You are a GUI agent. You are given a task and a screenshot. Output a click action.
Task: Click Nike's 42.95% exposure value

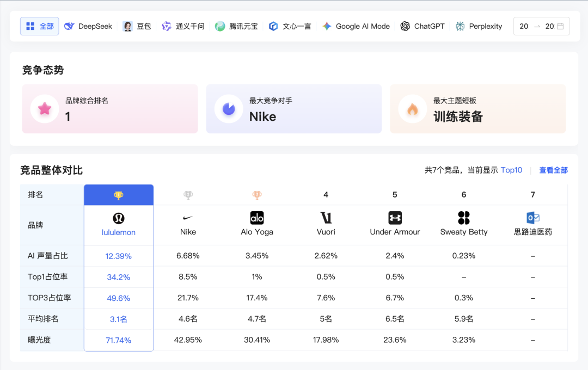[188, 340]
